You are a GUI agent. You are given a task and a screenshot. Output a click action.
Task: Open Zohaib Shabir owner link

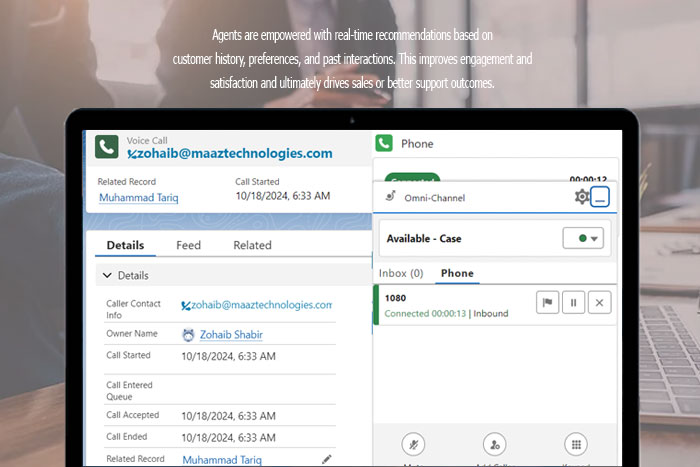[231, 334]
